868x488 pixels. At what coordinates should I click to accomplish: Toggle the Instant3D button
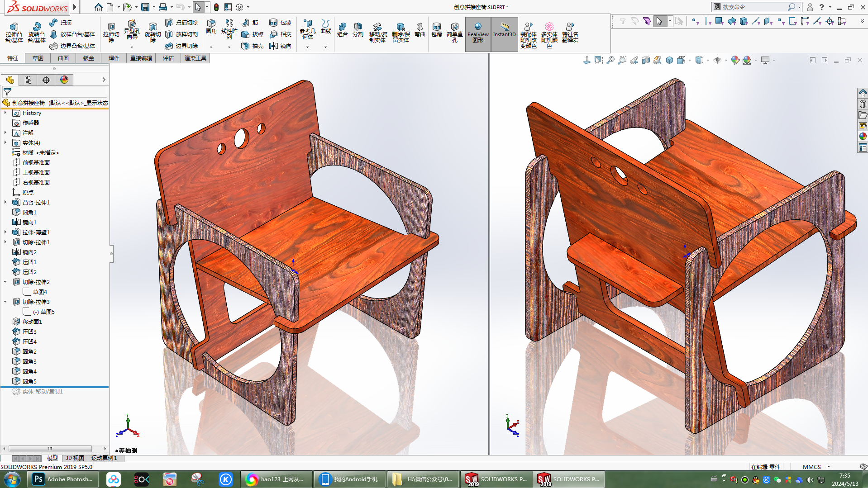tap(504, 33)
